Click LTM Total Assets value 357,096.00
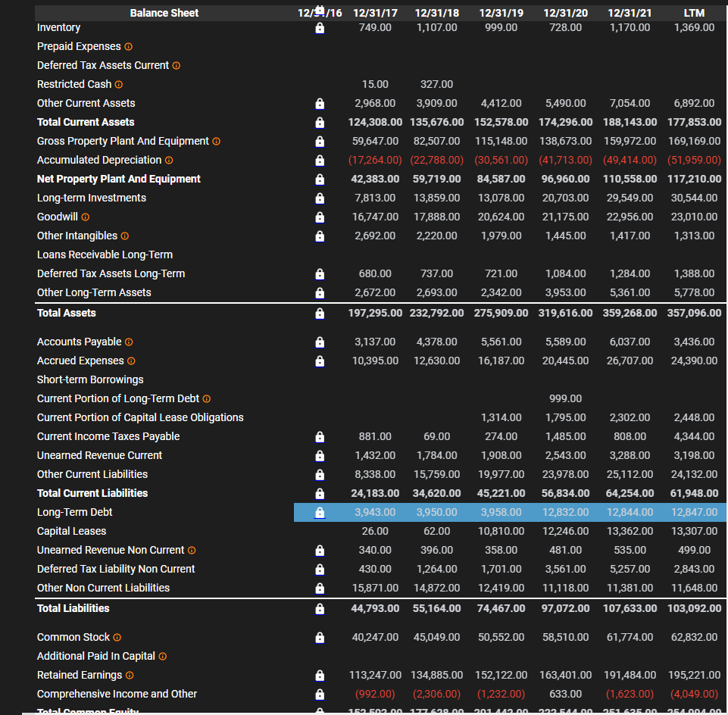 click(x=694, y=313)
